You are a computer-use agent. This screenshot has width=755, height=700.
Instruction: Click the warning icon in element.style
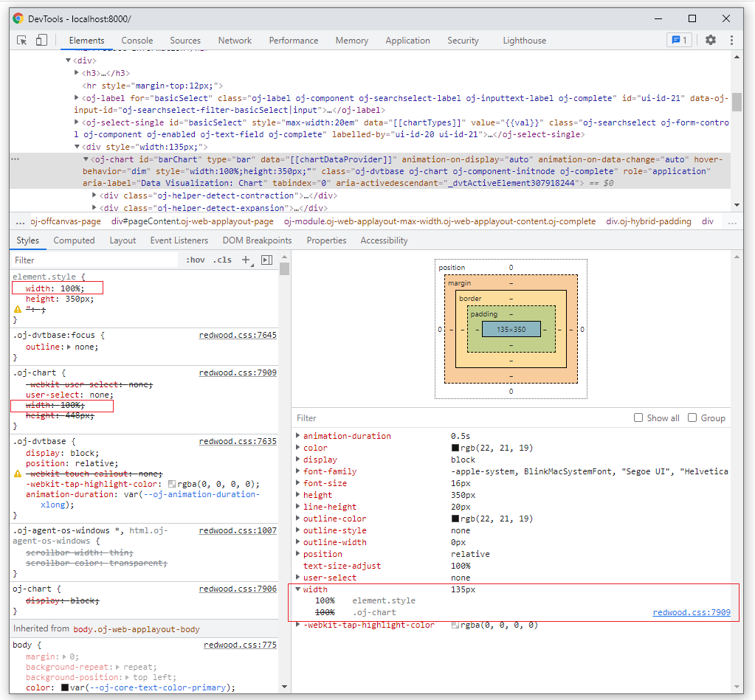pos(18,309)
